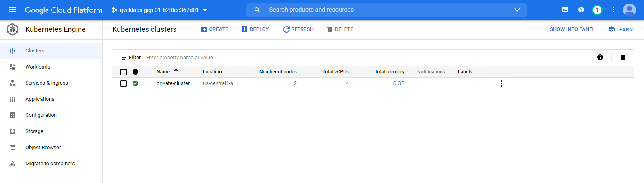Image resolution: width=644 pixels, height=183 pixels.
Task: Open the LEARN panel
Action: click(620, 29)
